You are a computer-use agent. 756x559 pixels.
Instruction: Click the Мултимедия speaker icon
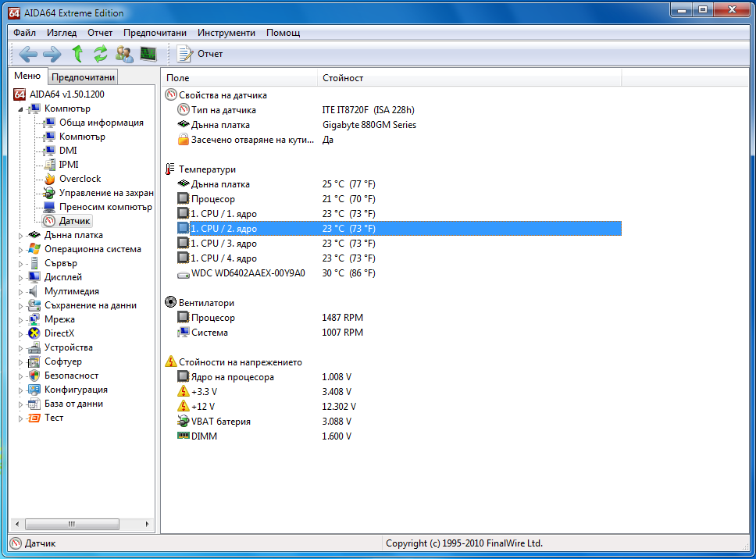[34, 291]
